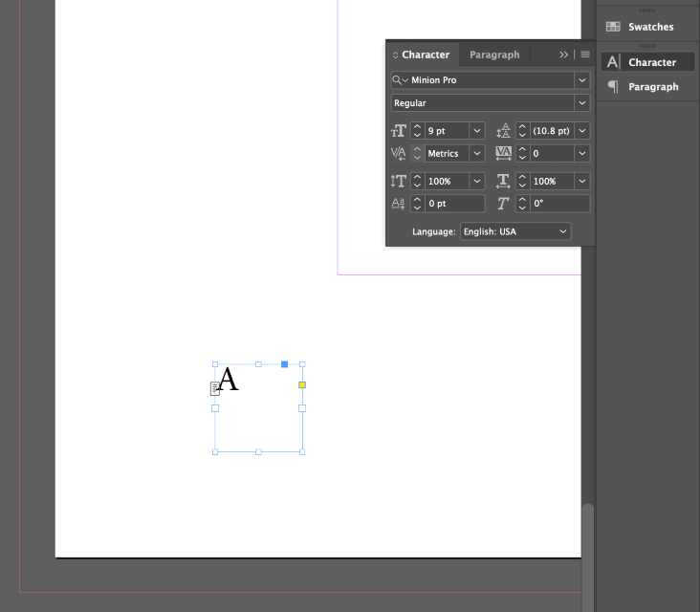The height and width of the screenshot is (612, 700).
Task: Open the Language English: USA dropdown
Action: 515,231
